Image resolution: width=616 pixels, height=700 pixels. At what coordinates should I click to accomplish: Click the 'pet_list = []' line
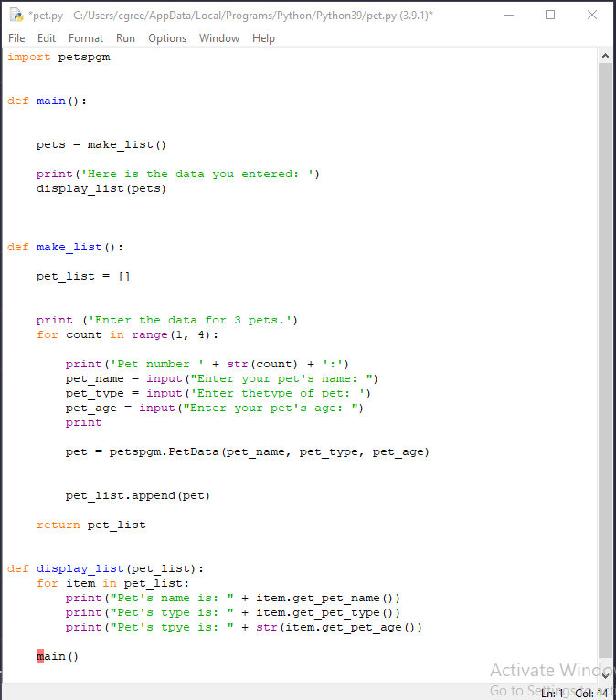pos(83,276)
